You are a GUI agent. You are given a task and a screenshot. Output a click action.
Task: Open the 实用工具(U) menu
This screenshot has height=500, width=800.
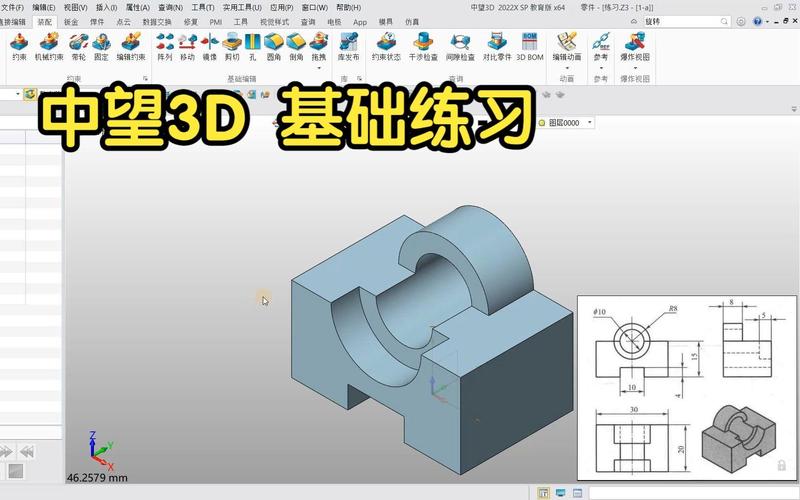pos(242,8)
